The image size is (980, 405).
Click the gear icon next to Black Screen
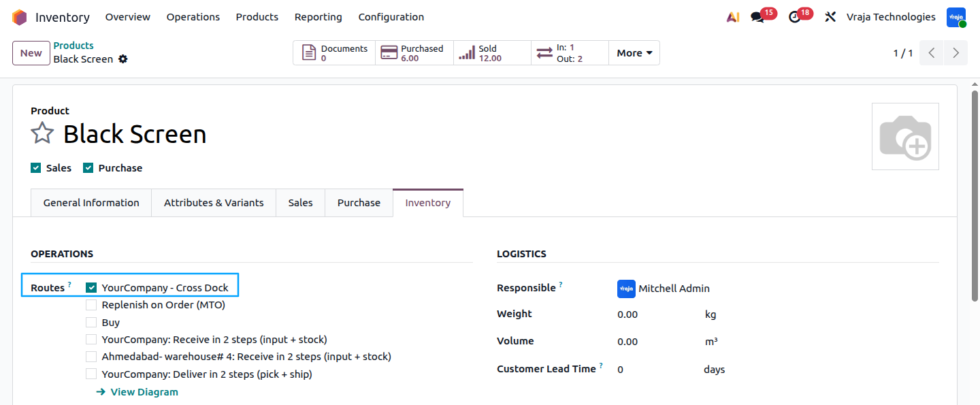click(123, 59)
